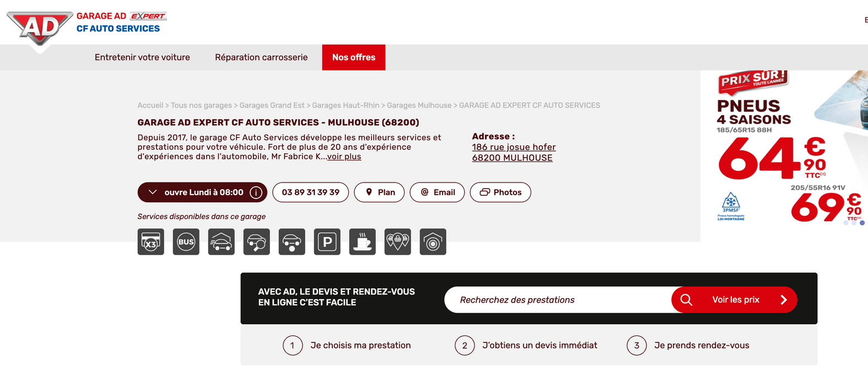Call number 03 89 31 39 39
Viewport: 868px width, 370px height.
310,192
